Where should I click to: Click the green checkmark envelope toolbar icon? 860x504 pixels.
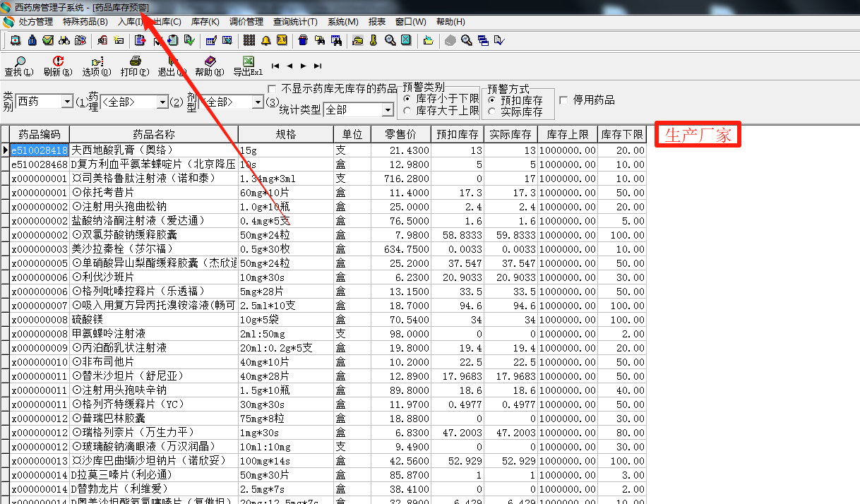coord(48,40)
